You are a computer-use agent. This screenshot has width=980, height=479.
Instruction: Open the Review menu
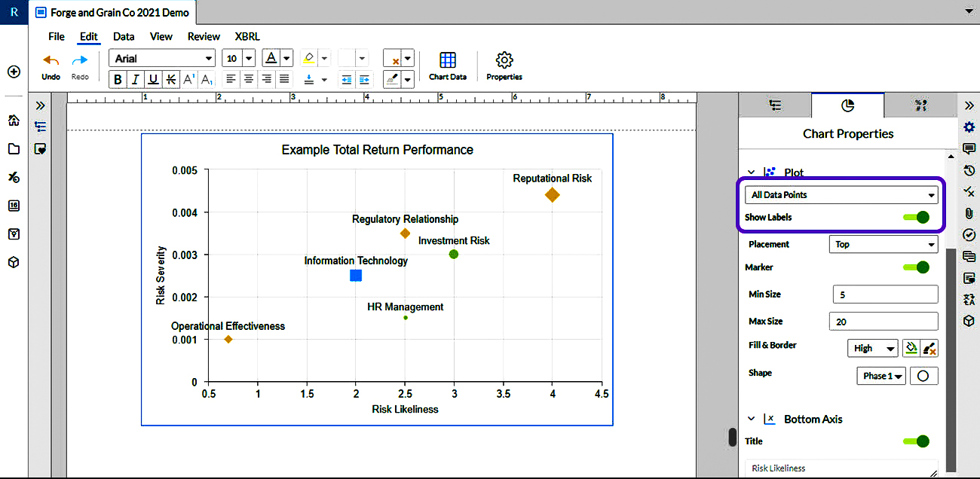tap(204, 36)
